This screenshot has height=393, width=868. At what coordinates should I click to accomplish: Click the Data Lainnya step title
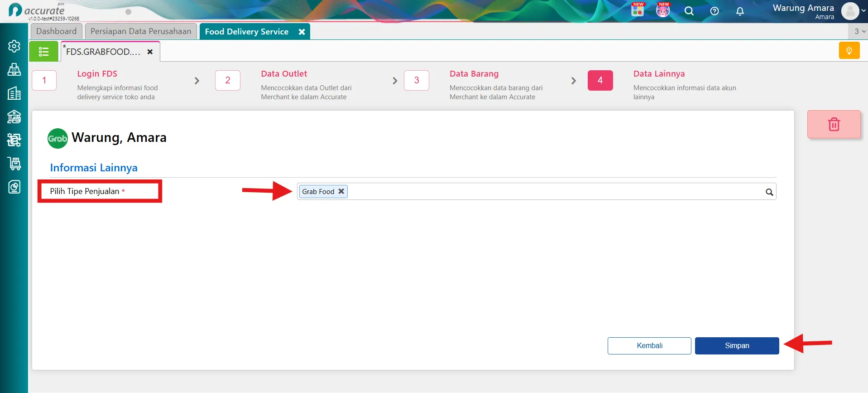pyautogui.click(x=659, y=74)
